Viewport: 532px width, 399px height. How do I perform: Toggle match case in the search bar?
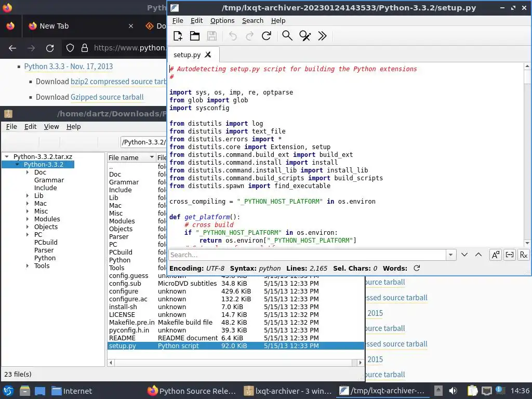coord(495,255)
